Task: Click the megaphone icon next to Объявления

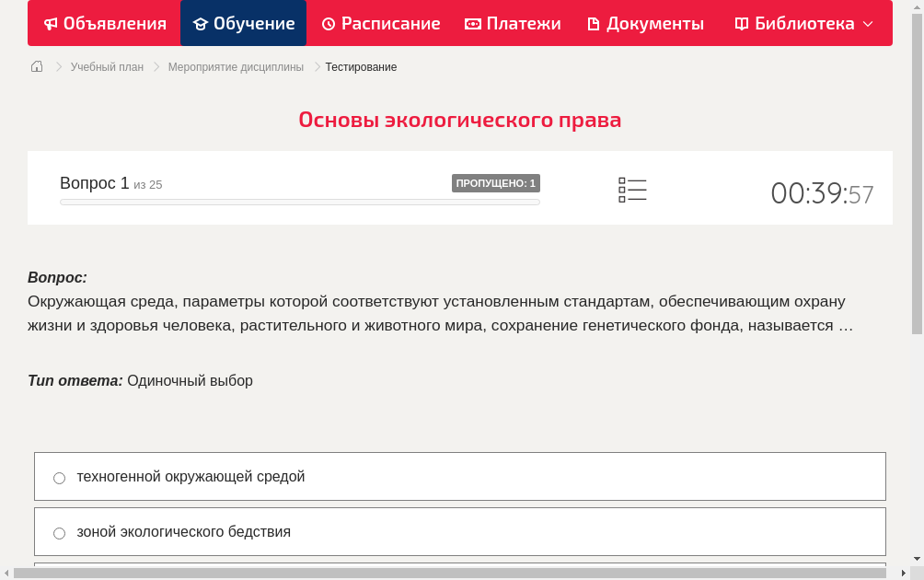Action: pos(51,23)
